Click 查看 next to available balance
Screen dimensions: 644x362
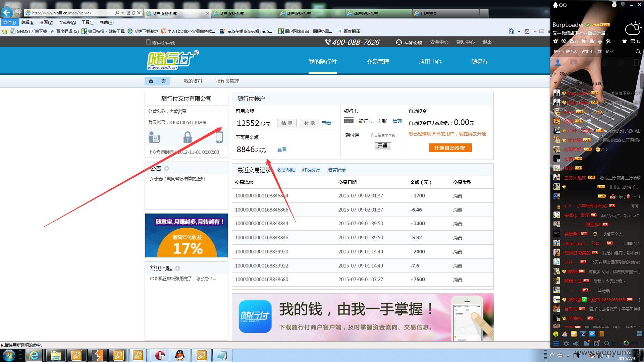pyautogui.click(x=326, y=123)
